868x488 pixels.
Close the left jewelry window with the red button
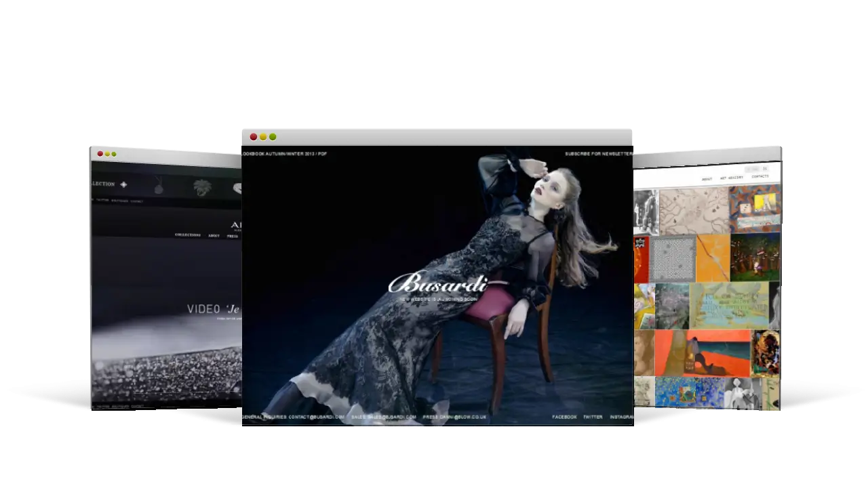click(100, 154)
